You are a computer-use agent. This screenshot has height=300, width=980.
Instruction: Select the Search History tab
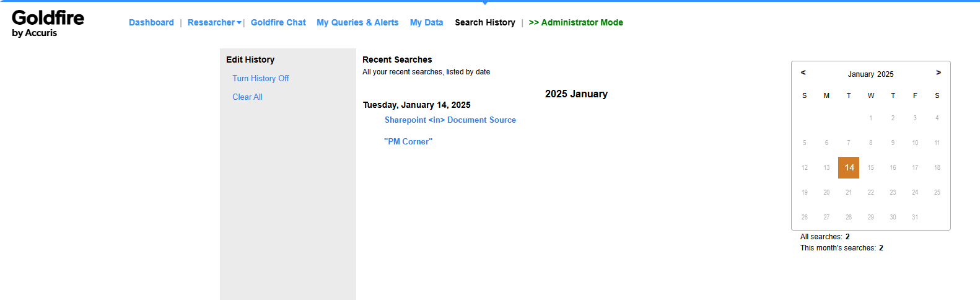(x=485, y=22)
